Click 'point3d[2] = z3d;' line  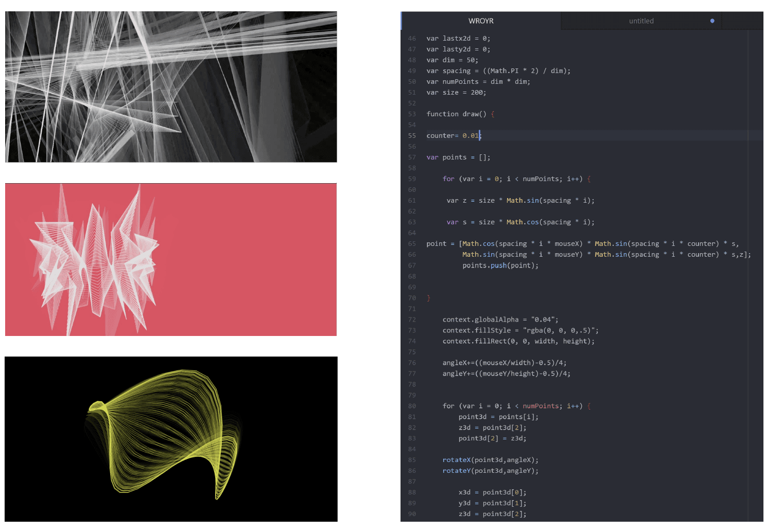coord(493,438)
